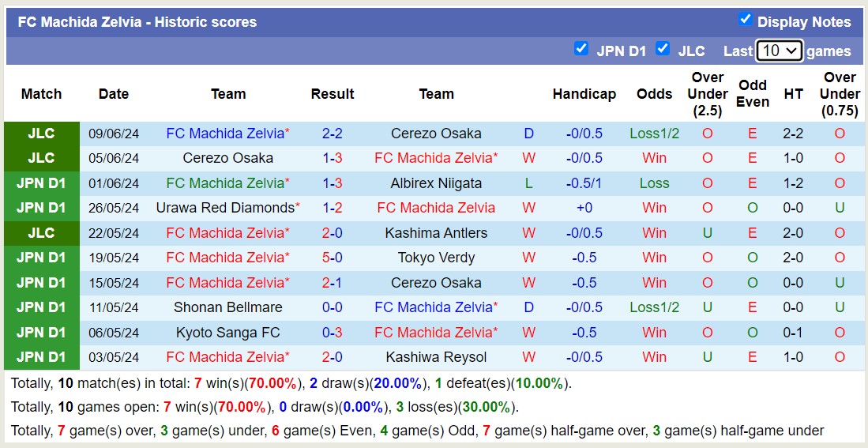The image size is (868, 448).
Task: Open the 2-2 result on 09/06/24
Action: click(333, 134)
